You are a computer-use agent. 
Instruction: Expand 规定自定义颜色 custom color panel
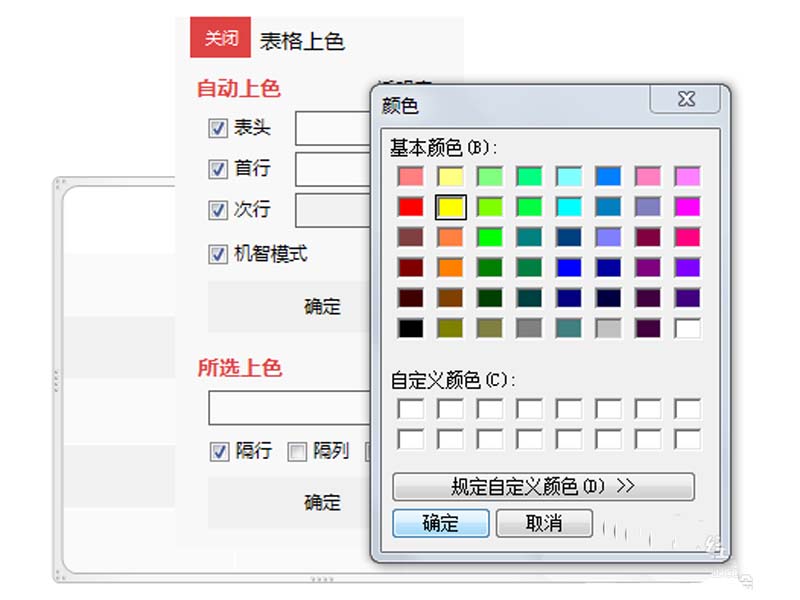[x=543, y=487]
